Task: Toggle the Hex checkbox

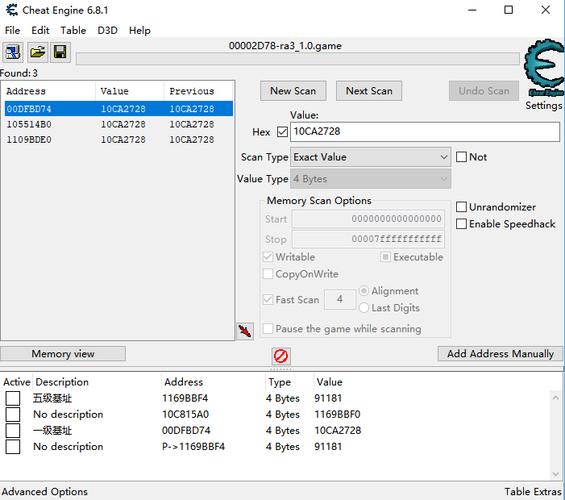Action: coord(282,132)
